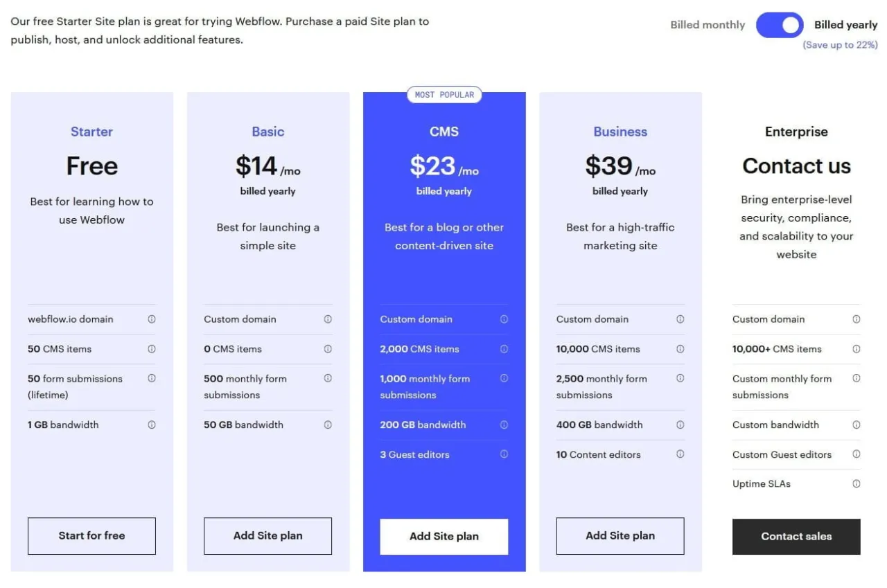Open info for Enterprise custom bandwidth
Viewport: 887px width, 588px height.
856,425
